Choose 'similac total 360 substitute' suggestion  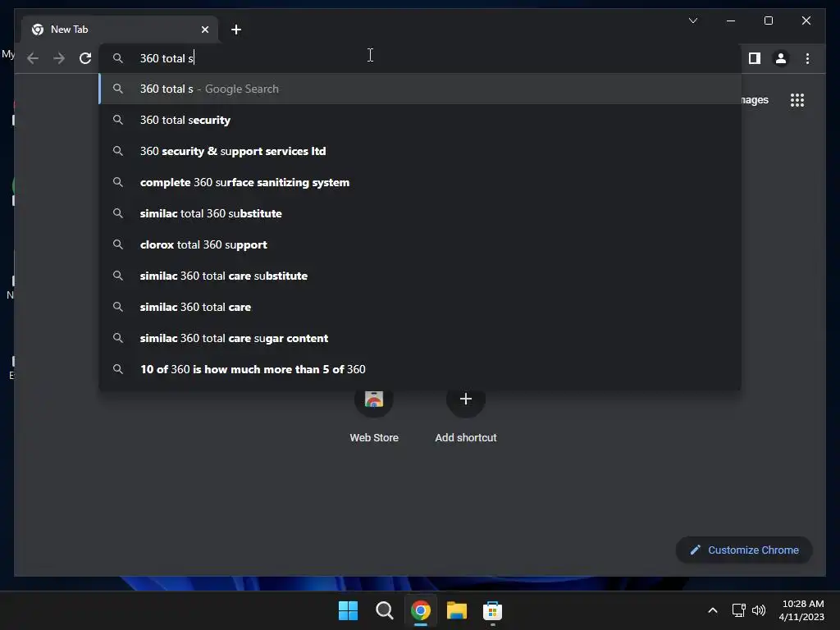(420, 213)
